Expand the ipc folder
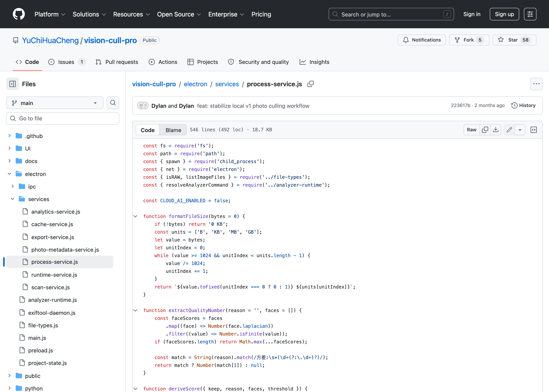The width and height of the screenshot is (549, 392). (13, 186)
